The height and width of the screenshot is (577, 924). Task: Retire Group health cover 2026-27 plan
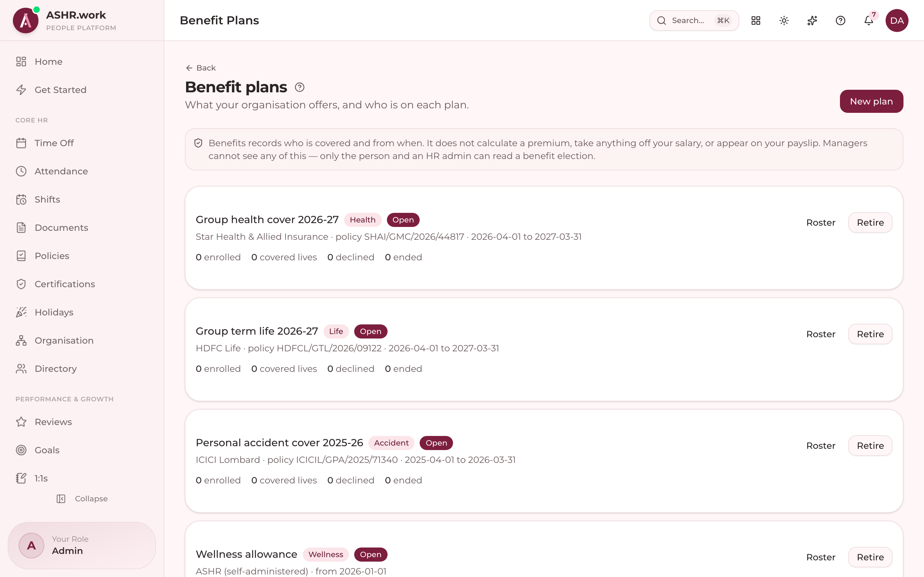(x=870, y=222)
